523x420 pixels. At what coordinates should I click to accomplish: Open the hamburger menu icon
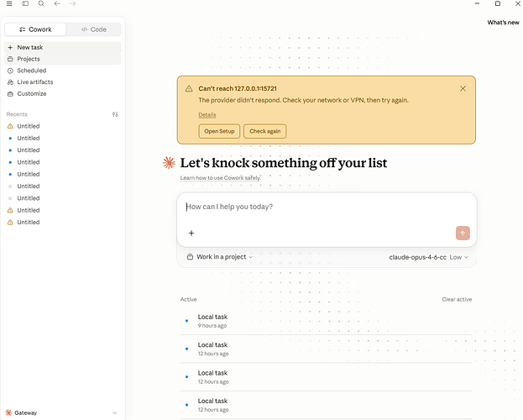pos(9,3)
